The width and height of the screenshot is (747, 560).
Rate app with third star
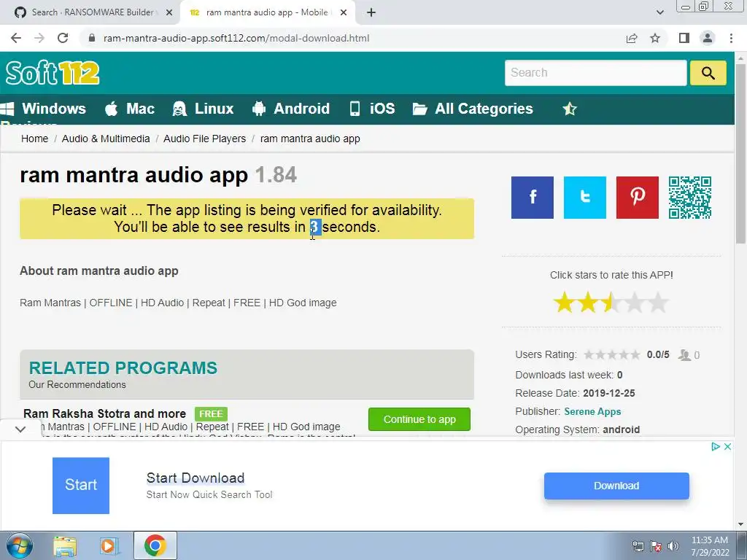(611, 303)
